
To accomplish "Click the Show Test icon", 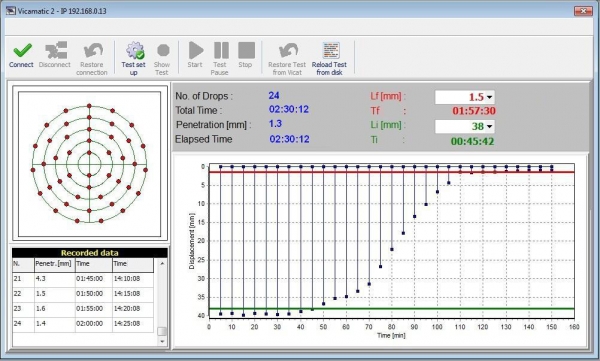I will [163, 50].
